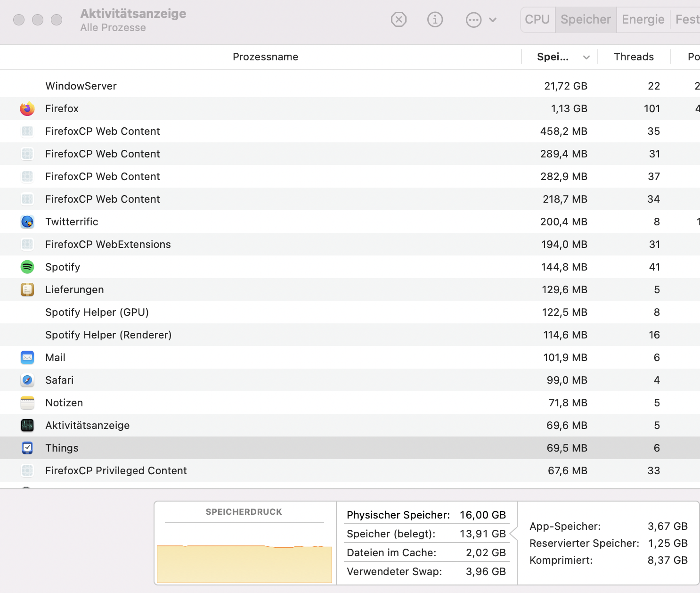
Task: Click the Things checkbox app icon
Action: 27,448
